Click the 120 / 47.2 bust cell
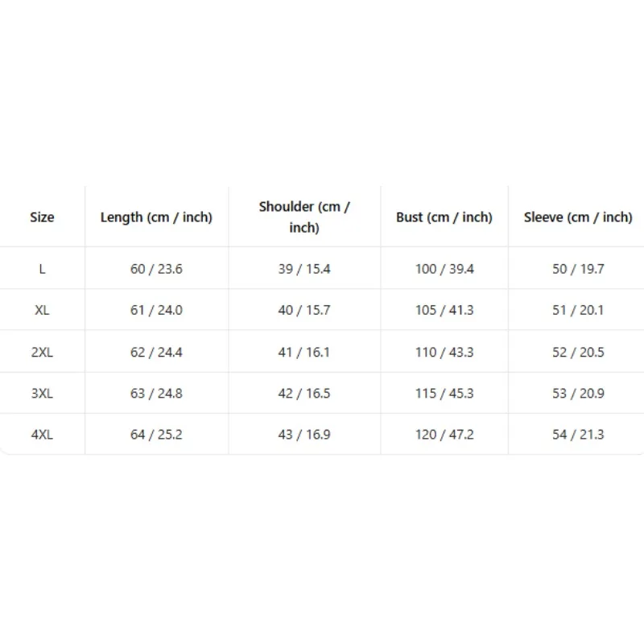 [444, 434]
